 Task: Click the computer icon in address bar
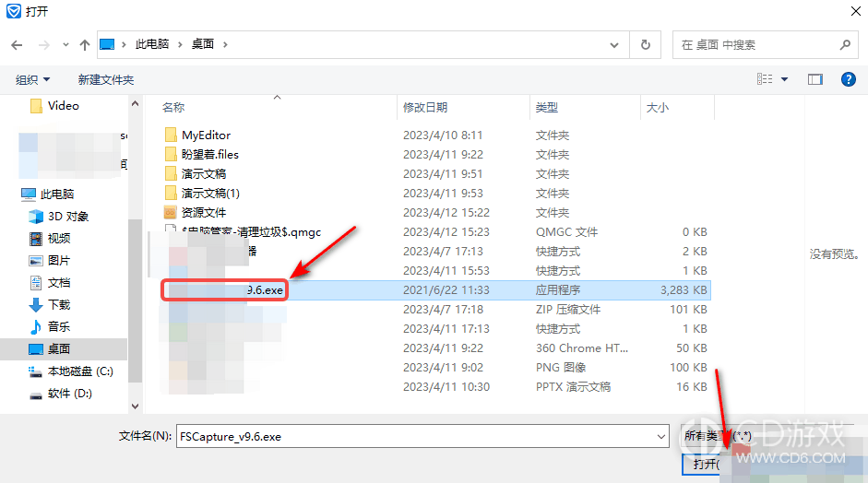click(x=107, y=44)
